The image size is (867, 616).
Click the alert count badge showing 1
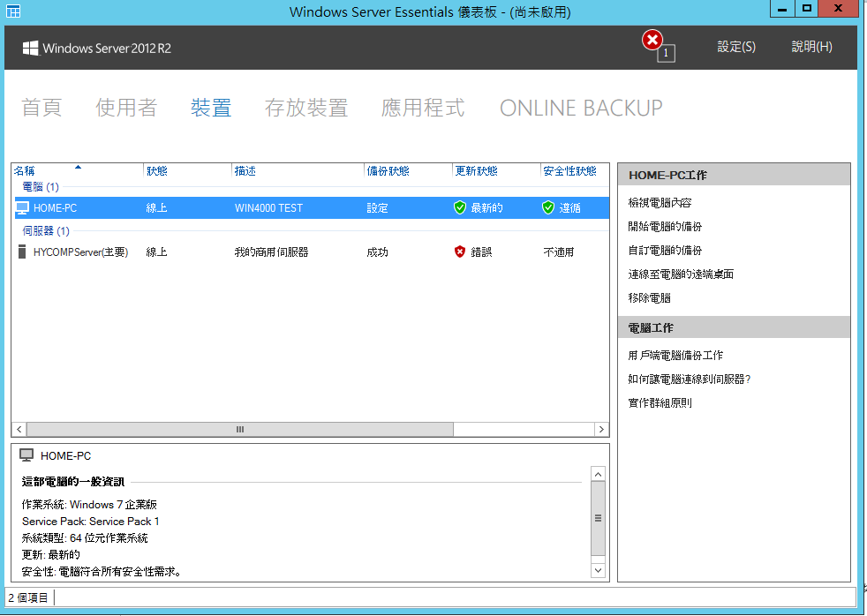coord(666,53)
